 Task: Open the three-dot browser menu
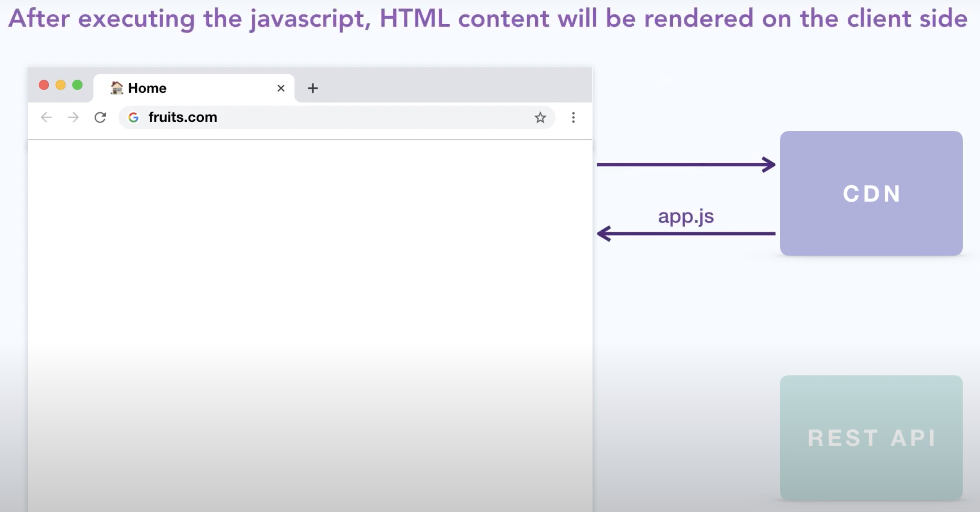point(573,118)
